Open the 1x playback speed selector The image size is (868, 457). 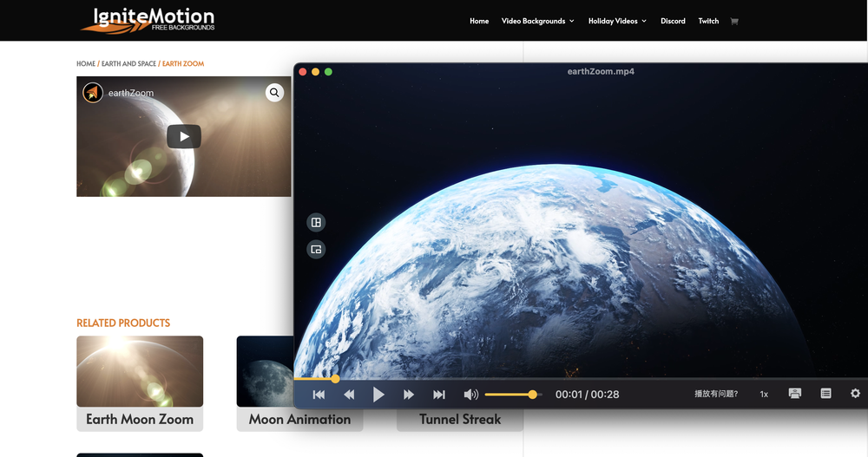[764, 395]
